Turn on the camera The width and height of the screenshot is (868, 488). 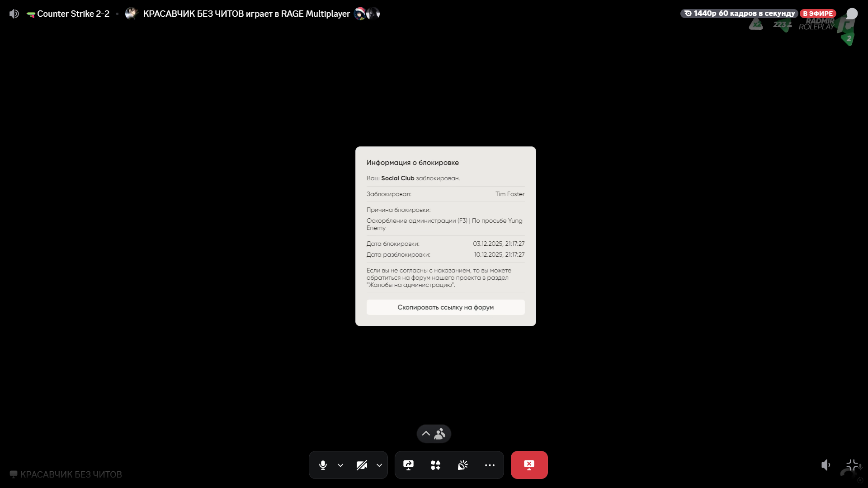(362, 465)
